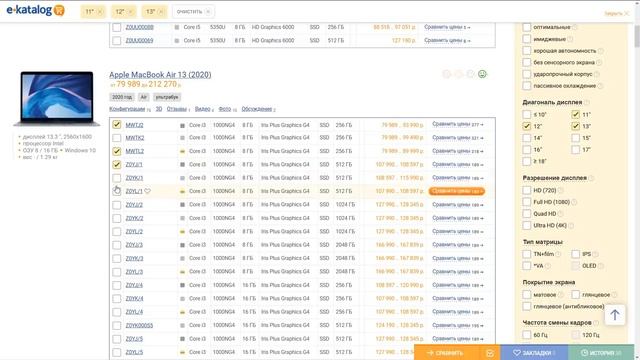The image size is (640, 360).
Task: Click the green smiley rating icon
Action: 482,74
